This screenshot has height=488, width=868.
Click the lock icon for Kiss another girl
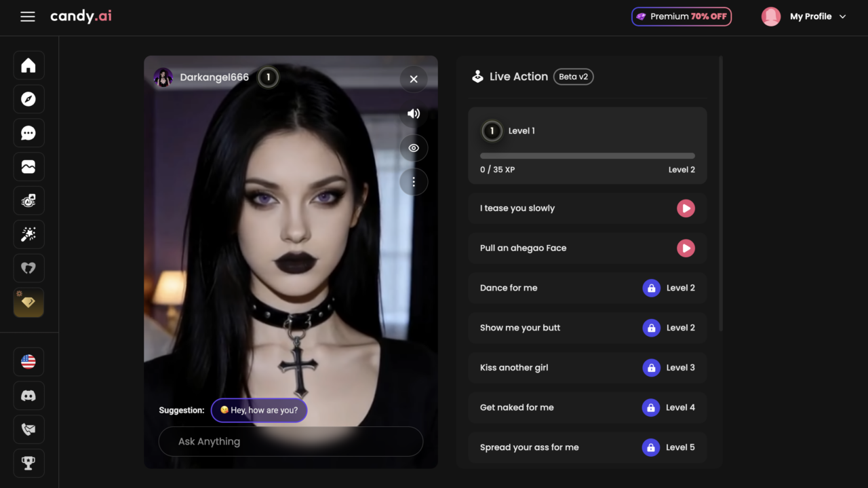(651, 368)
